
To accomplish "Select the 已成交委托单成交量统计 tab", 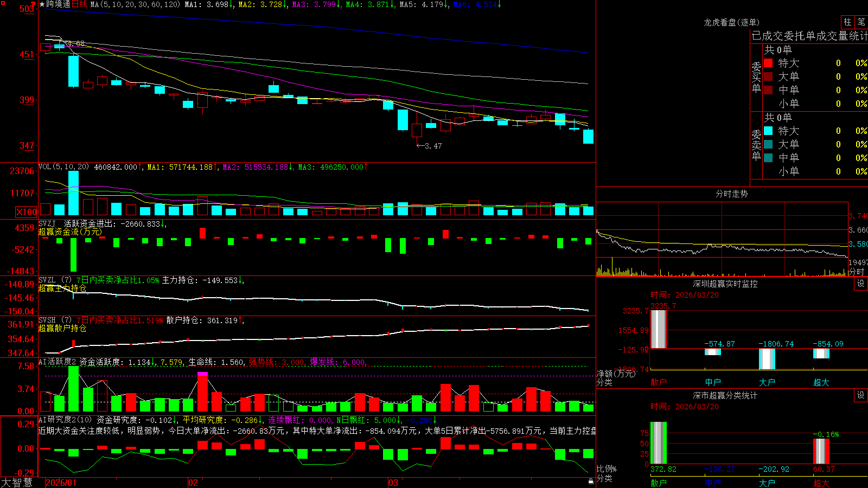I will point(809,36).
